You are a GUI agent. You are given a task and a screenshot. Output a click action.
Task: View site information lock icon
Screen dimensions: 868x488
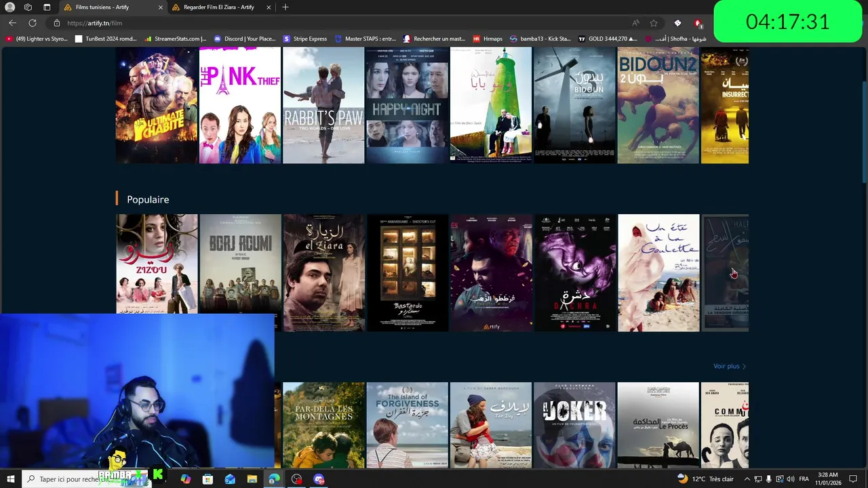tap(57, 23)
